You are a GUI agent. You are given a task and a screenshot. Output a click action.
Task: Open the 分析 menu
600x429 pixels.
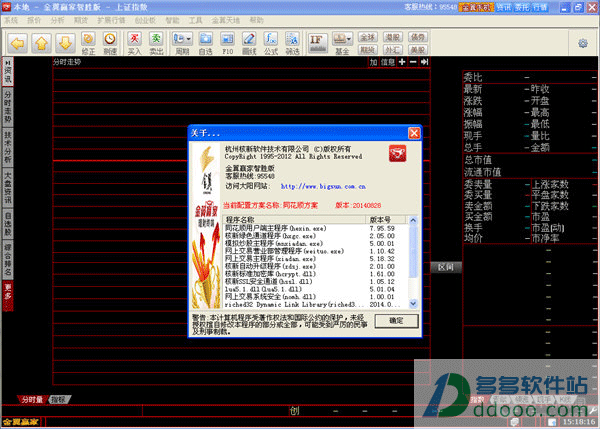tap(57, 21)
